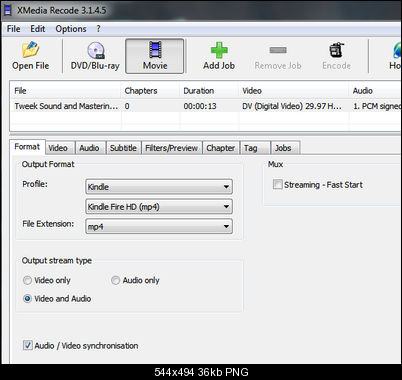This screenshot has height=380, width=402.
Task: Select the Video only radio button
Action: [x=27, y=280]
